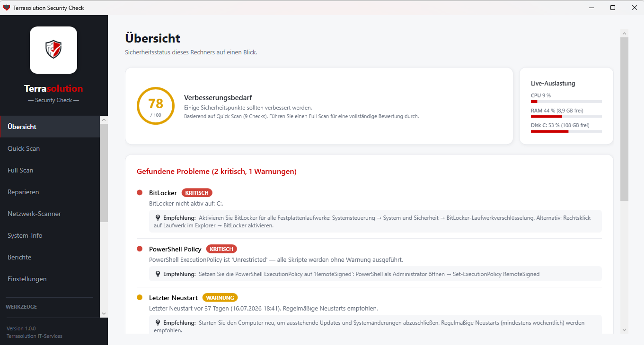Viewport: 644px width, 345px height.
Task: Click the Disk C usage bar
Action: (x=566, y=131)
